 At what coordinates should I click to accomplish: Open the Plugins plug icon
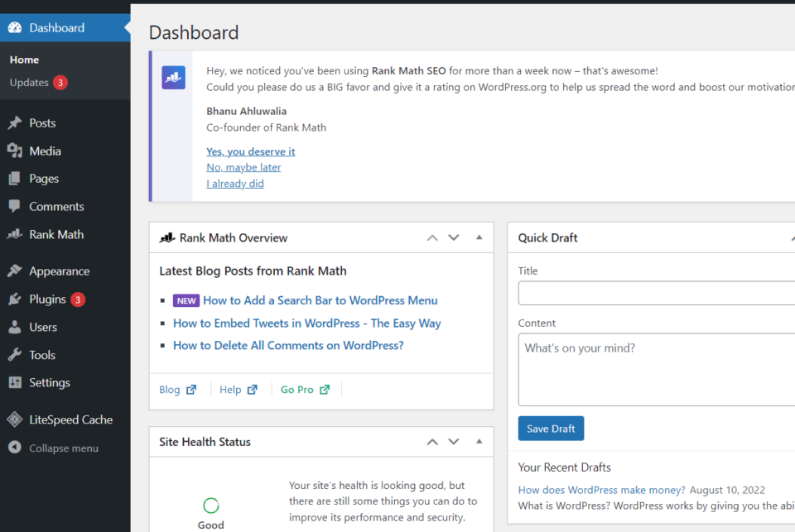click(x=15, y=299)
